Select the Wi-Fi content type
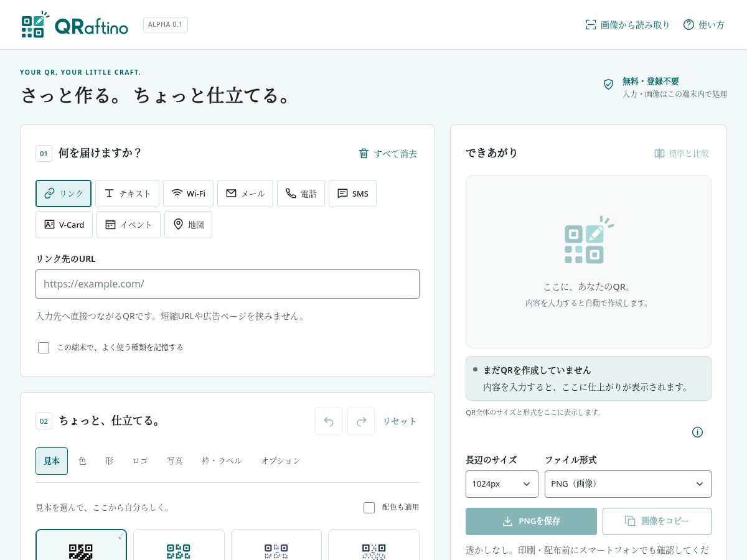Image resolution: width=747 pixels, height=560 pixels. [x=188, y=194]
